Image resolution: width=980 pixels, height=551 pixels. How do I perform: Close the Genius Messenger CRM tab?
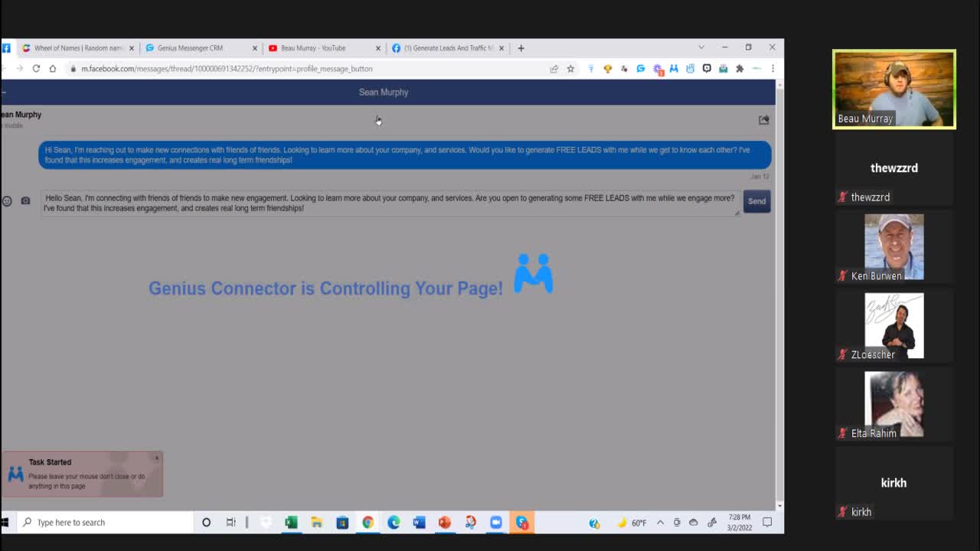[255, 48]
